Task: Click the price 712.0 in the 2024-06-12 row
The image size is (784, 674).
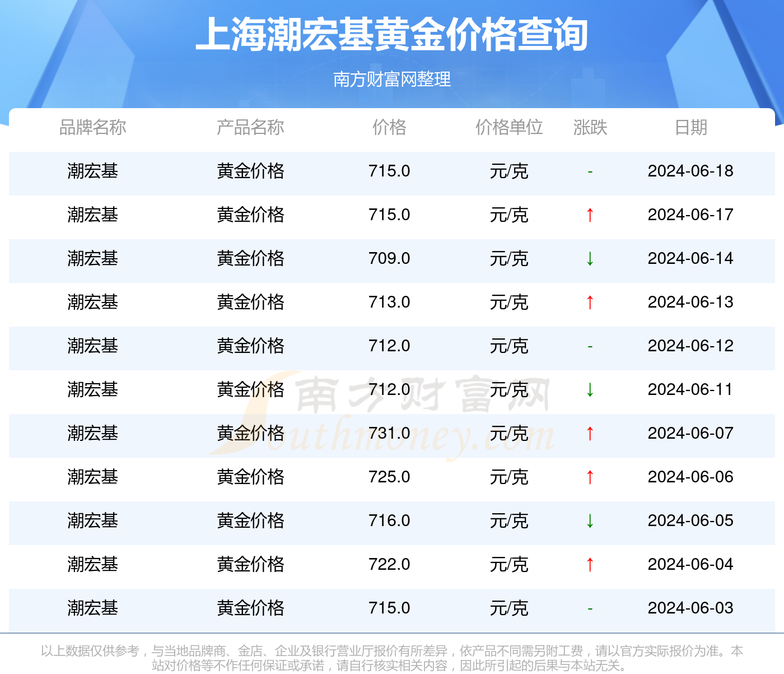Action: 389,346
